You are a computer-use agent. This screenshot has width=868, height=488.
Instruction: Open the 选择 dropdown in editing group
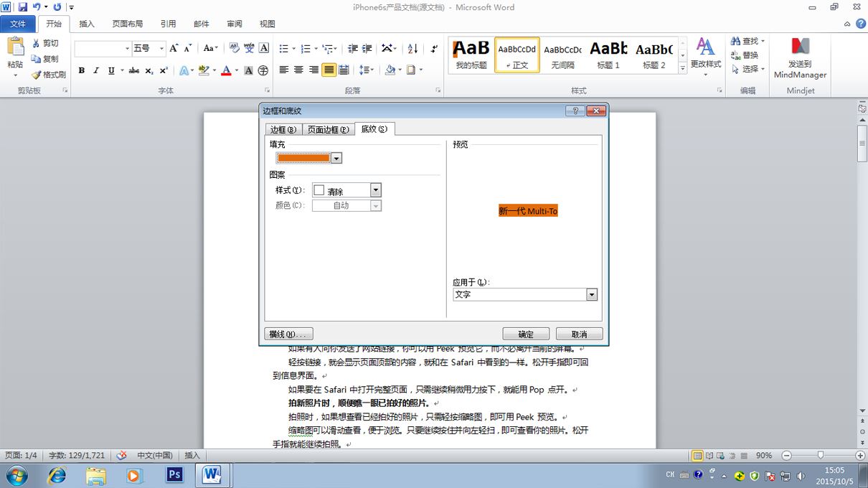click(748, 69)
